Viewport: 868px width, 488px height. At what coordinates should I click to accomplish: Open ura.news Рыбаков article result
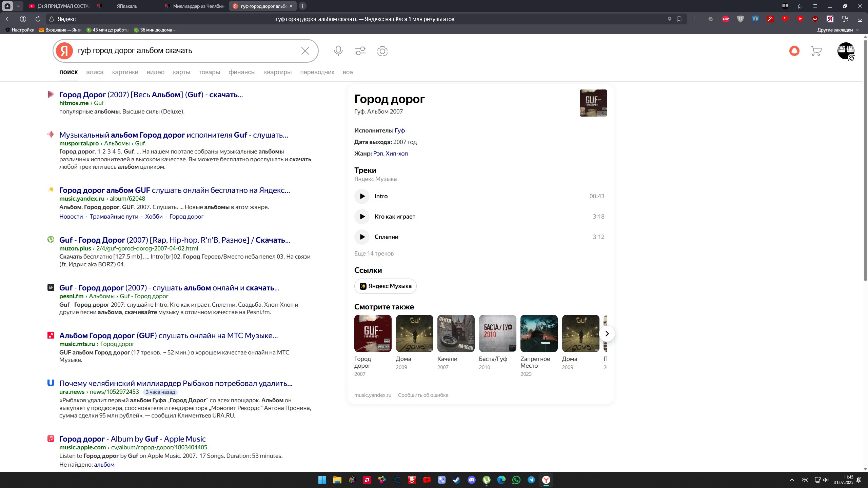[x=176, y=383]
